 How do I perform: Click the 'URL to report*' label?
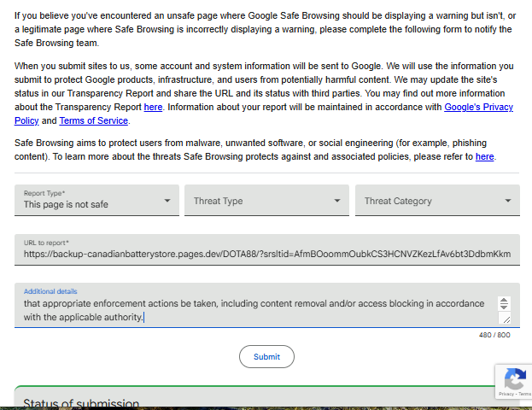point(46,243)
